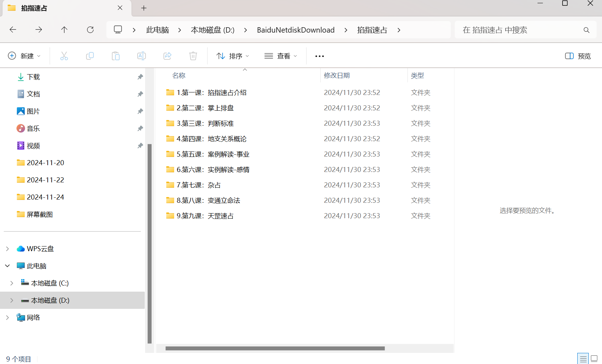This screenshot has width=602, height=364.
Task: Refresh the current folder view
Action: 90,30
